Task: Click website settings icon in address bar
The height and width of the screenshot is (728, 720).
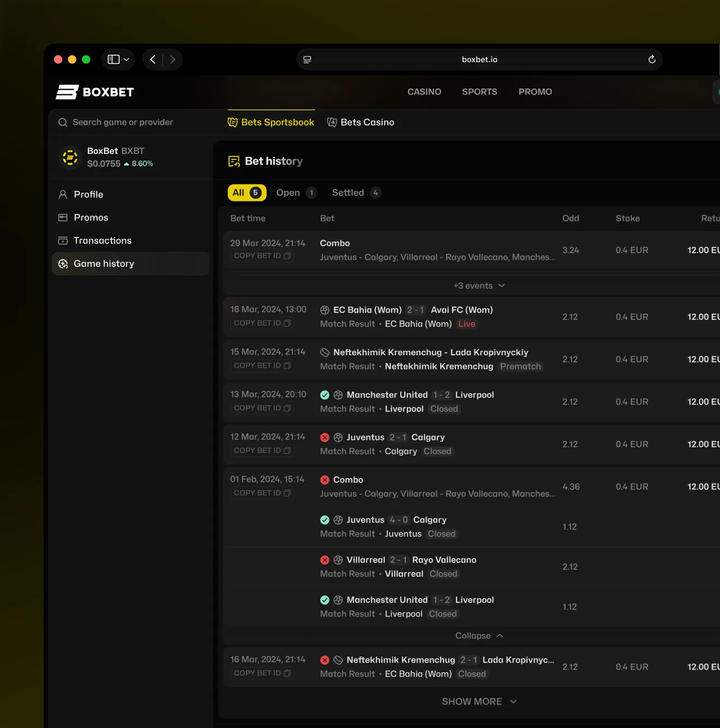Action: pos(307,59)
